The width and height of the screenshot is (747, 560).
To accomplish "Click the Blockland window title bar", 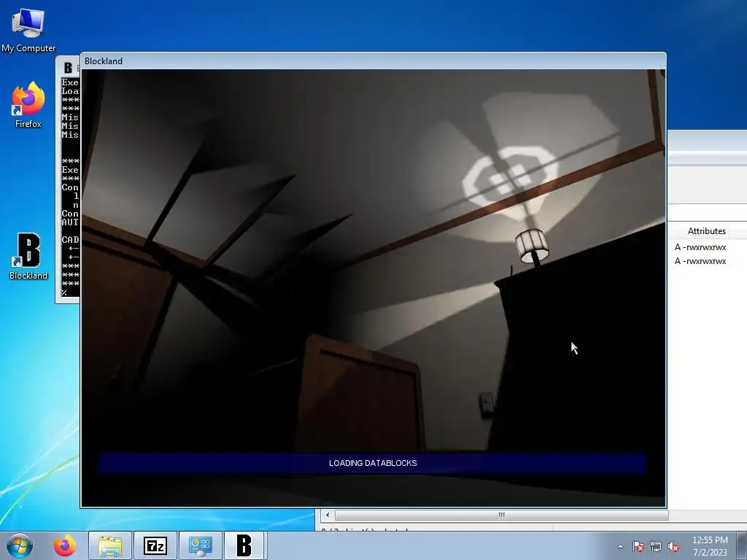I will 373,61.
